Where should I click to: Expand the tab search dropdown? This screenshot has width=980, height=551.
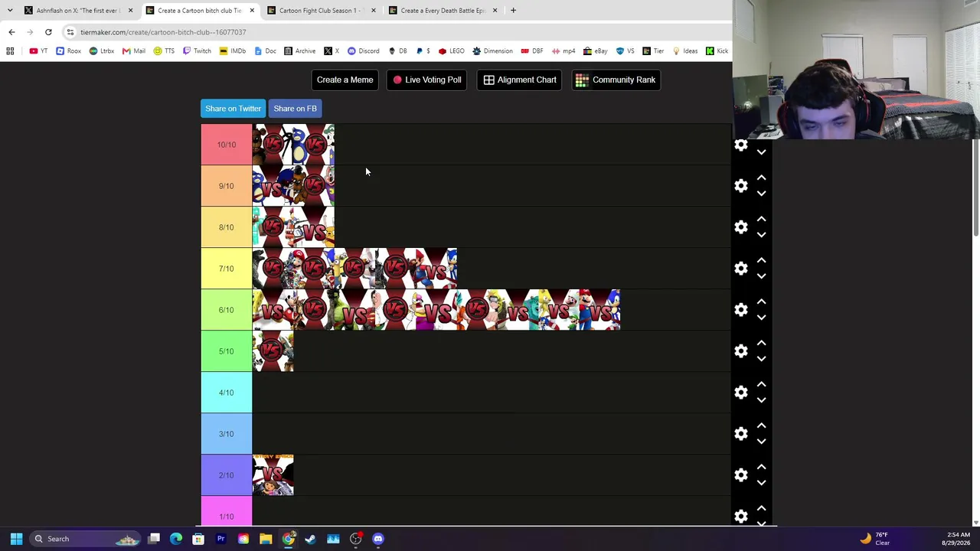(x=10, y=11)
